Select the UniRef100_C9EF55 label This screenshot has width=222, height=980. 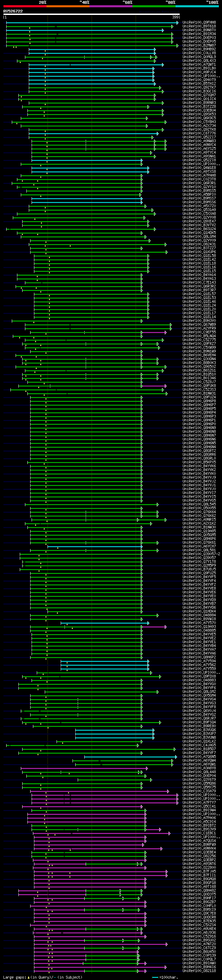(199, 332)
